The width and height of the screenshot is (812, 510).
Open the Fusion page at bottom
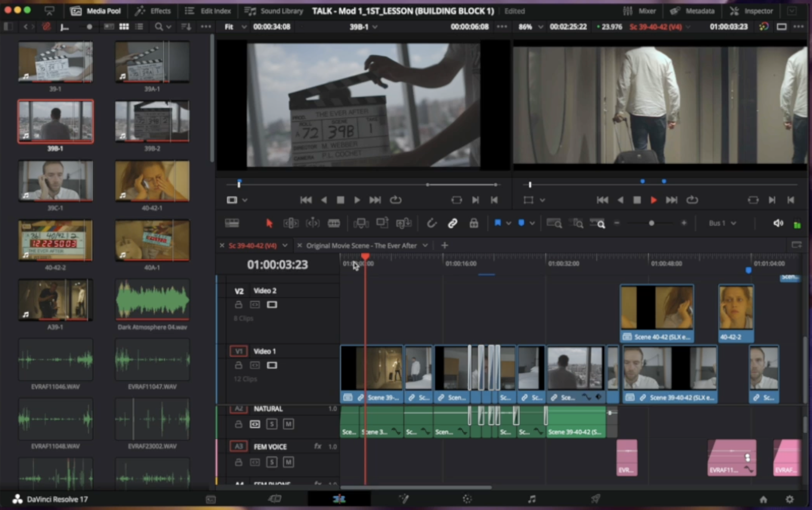point(404,499)
